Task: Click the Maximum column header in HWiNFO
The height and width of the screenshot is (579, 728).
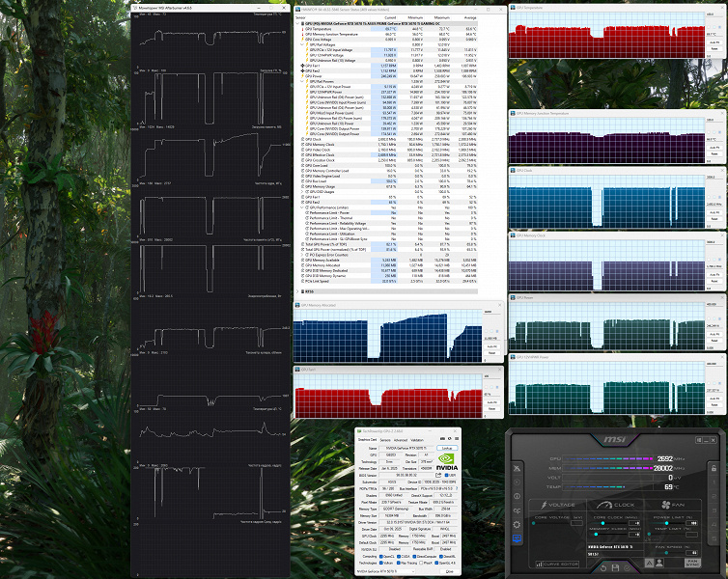Action: pos(441,17)
